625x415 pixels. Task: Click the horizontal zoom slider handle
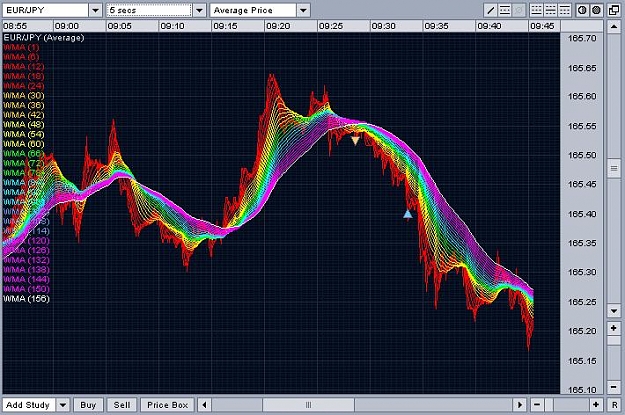pos(549,405)
